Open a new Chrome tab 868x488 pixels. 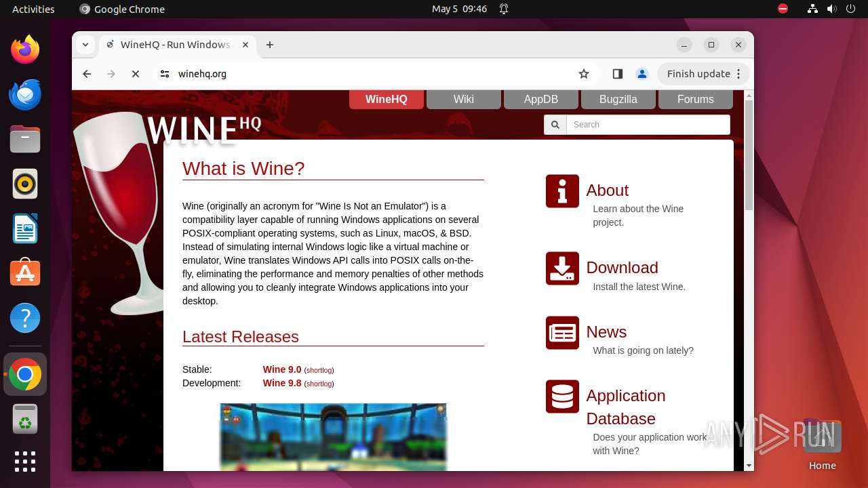coord(270,45)
